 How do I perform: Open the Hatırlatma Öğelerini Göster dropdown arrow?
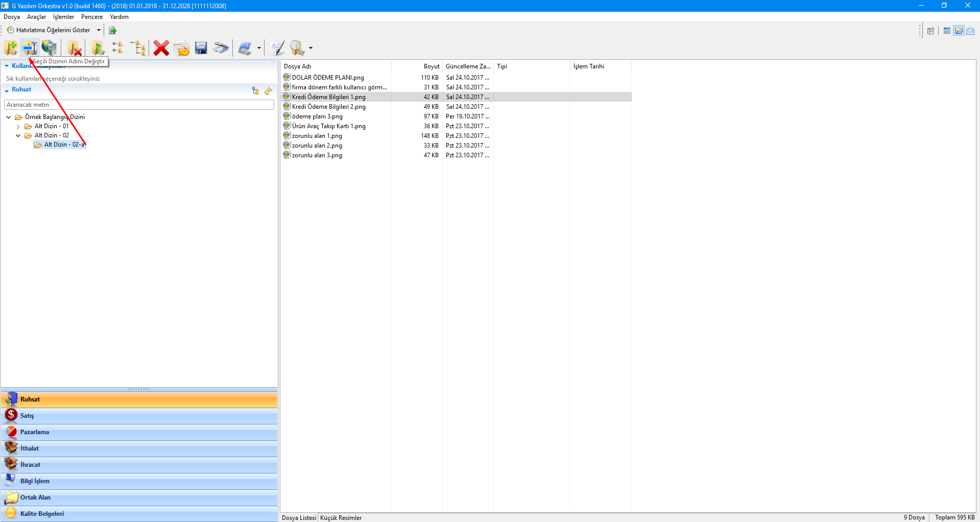99,30
